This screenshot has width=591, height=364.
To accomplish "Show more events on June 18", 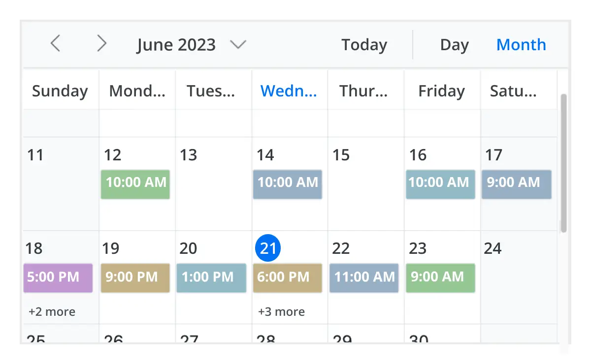I will [x=51, y=311].
